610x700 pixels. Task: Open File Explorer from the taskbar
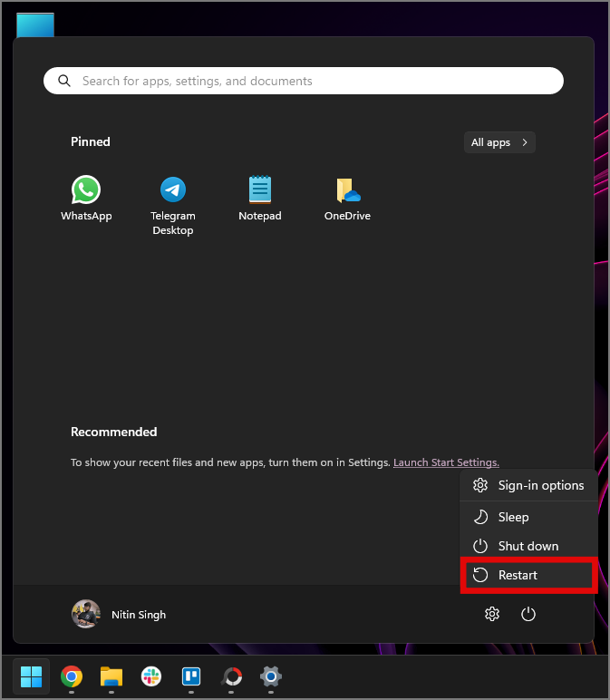coord(111,676)
